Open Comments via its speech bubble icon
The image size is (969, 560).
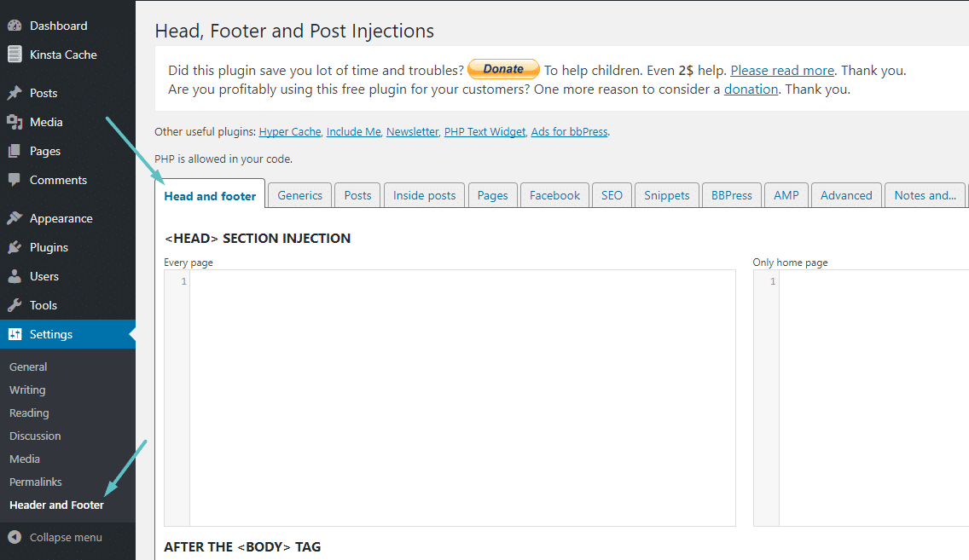[x=15, y=179]
